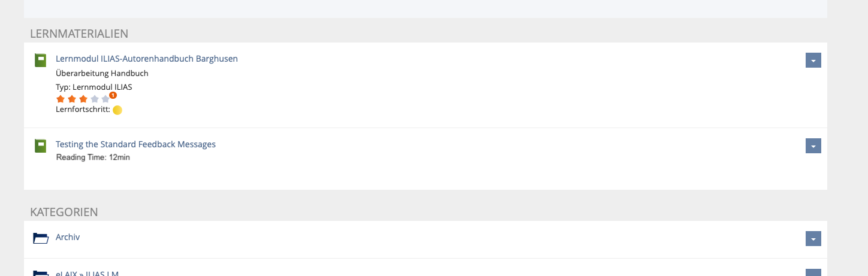This screenshot has width=868, height=276.
Task: Set rating to five stars
Action: 106,99
